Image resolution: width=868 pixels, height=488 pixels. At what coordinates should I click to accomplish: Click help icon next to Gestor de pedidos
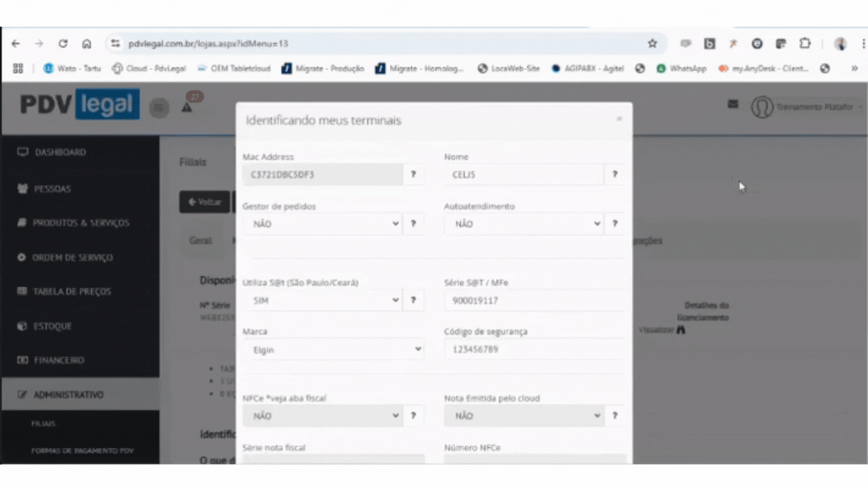click(x=413, y=224)
